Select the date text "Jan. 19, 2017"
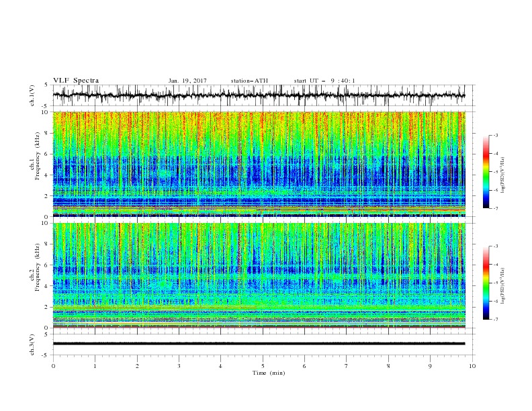The image size is (532, 411). tap(187, 81)
